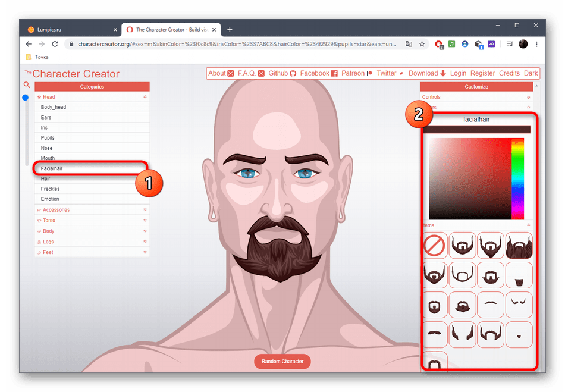Select the 'no facial hair' crossed-circle item

click(435, 246)
